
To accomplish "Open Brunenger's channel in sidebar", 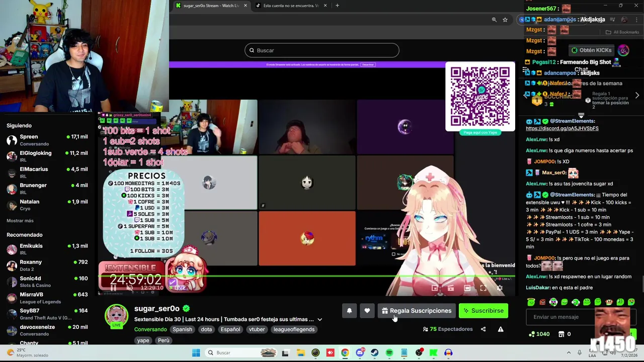I will point(47,189).
